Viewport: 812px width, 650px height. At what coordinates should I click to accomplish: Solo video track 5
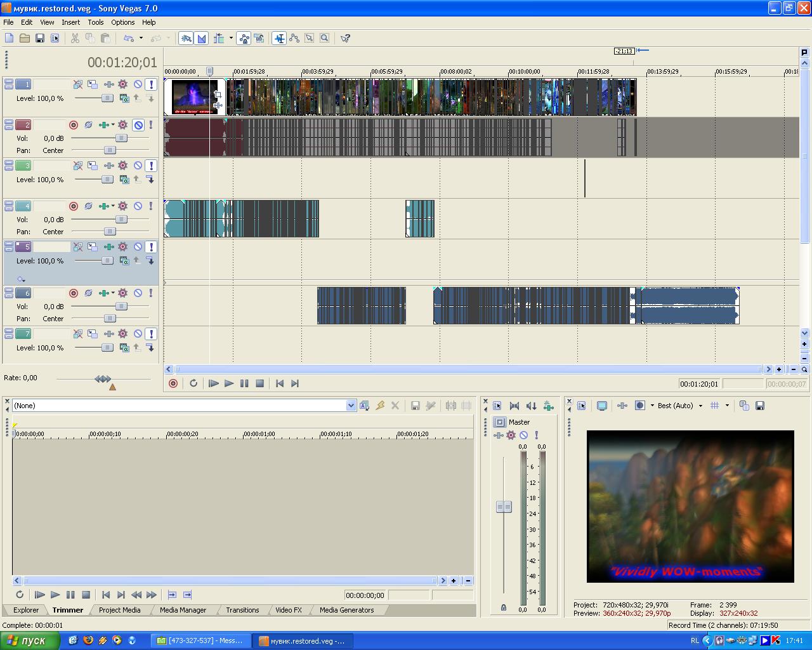[151, 247]
